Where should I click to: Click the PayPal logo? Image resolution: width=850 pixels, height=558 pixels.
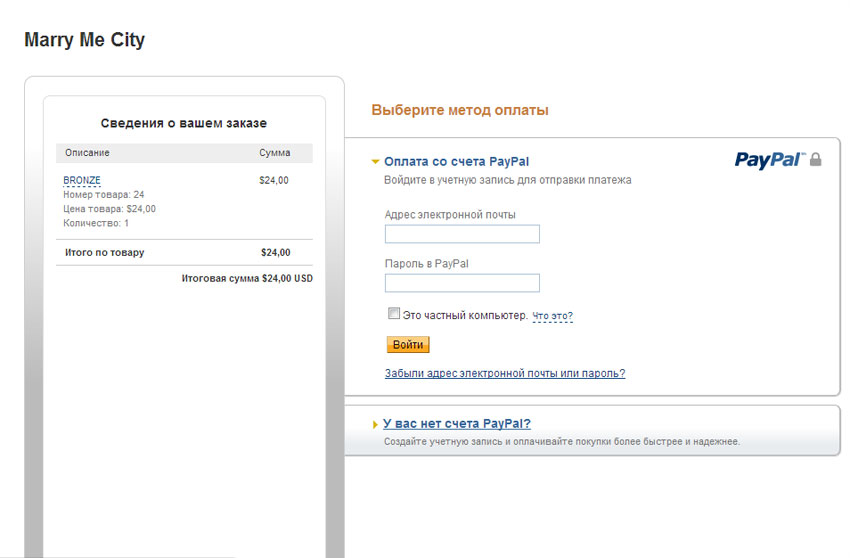(x=770, y=160)
